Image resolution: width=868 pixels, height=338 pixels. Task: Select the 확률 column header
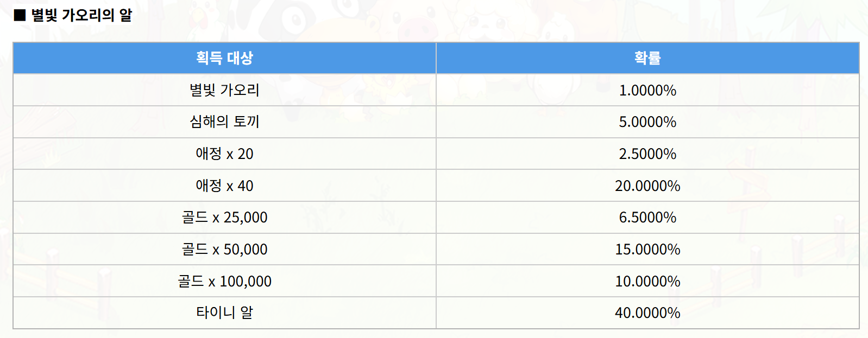[647, 58]
